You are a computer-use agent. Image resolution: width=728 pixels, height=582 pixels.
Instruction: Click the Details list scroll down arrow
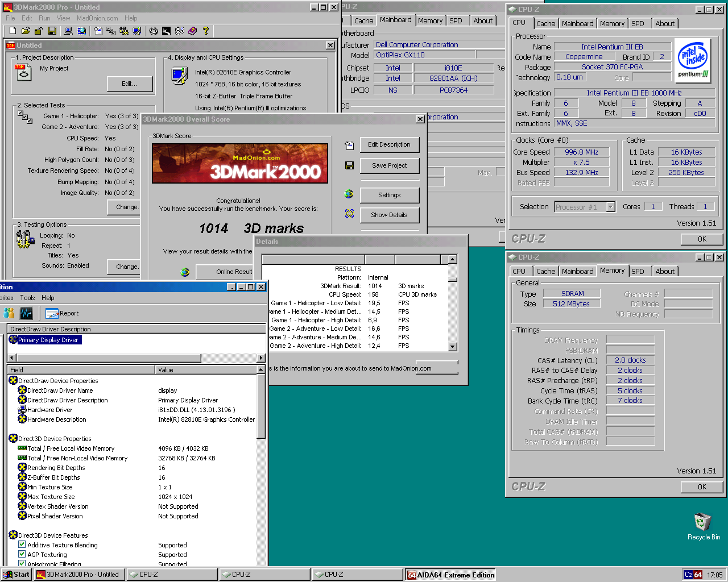click(453, 347)
